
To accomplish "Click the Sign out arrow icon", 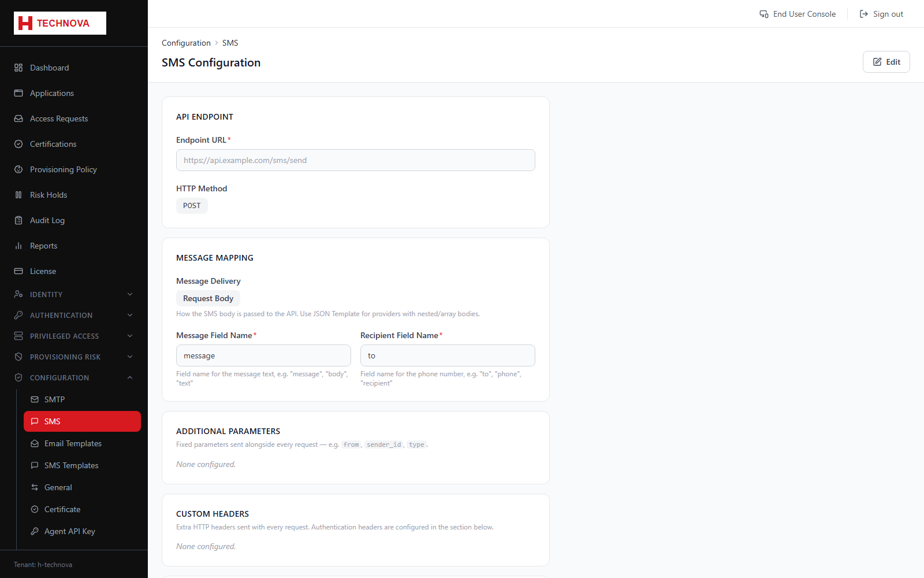I will pyautogui.click(x=864, y=14).
